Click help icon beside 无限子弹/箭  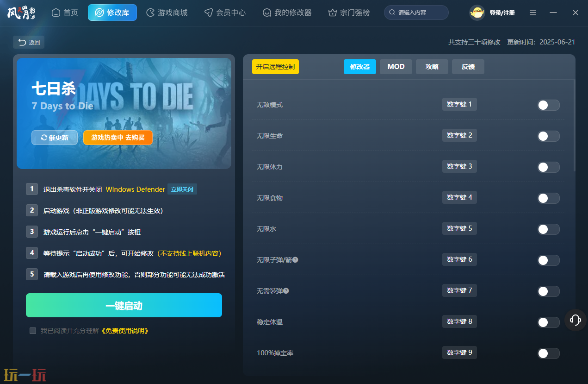[295, 260]
